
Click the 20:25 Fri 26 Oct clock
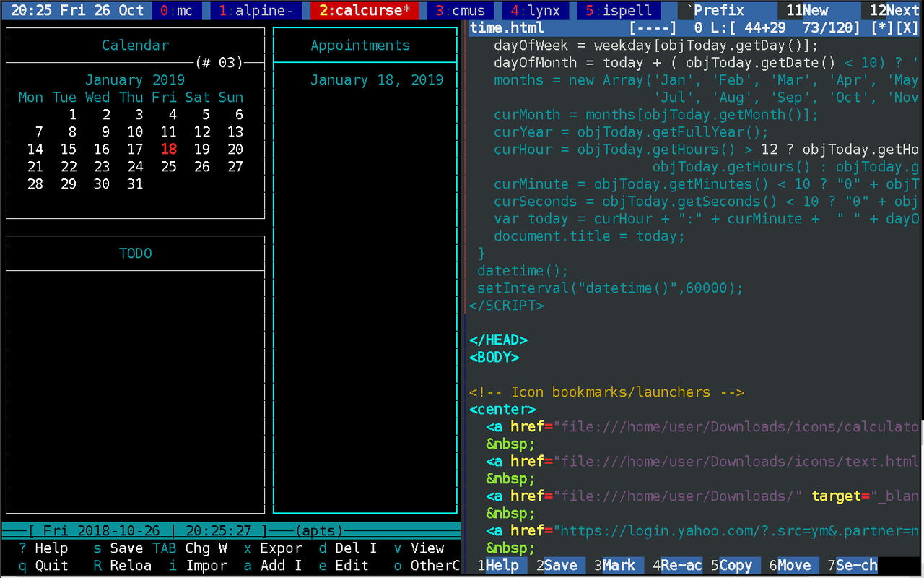78,11
